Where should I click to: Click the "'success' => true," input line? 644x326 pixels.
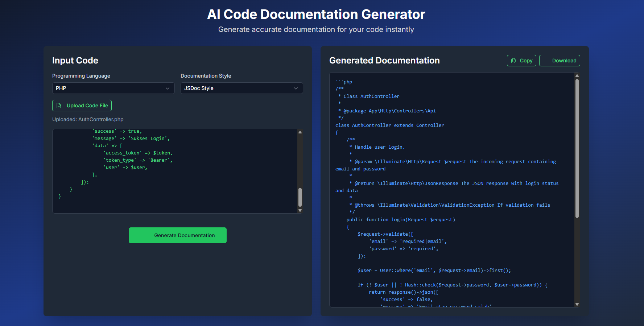click(117, 131)
